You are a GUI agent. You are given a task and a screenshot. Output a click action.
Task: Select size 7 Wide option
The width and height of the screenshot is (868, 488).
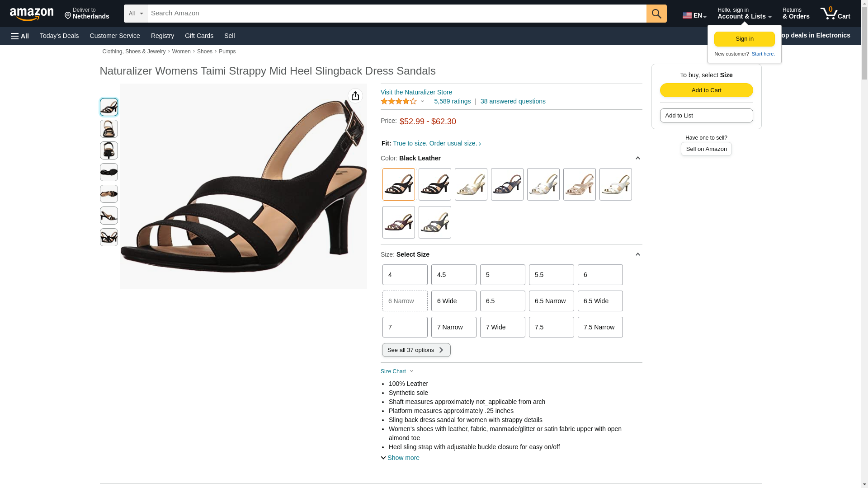coord(502,327)
